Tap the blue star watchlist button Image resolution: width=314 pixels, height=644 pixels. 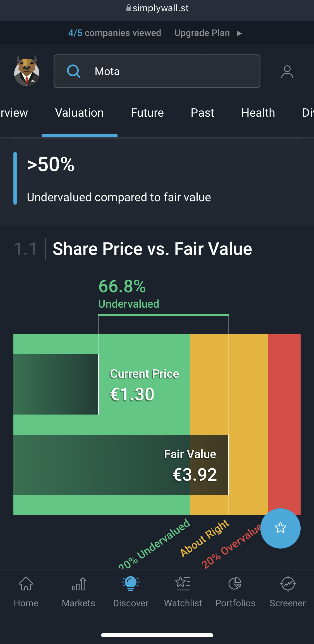click(280, 528)
